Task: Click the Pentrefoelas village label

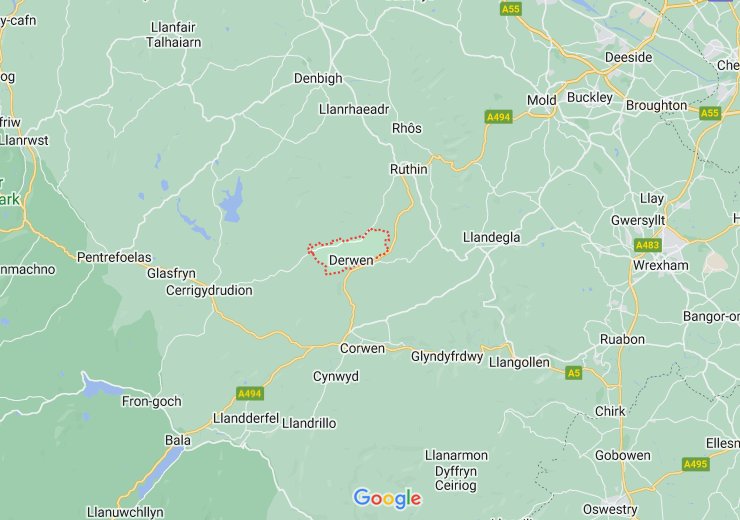Action: click(114, 257)
